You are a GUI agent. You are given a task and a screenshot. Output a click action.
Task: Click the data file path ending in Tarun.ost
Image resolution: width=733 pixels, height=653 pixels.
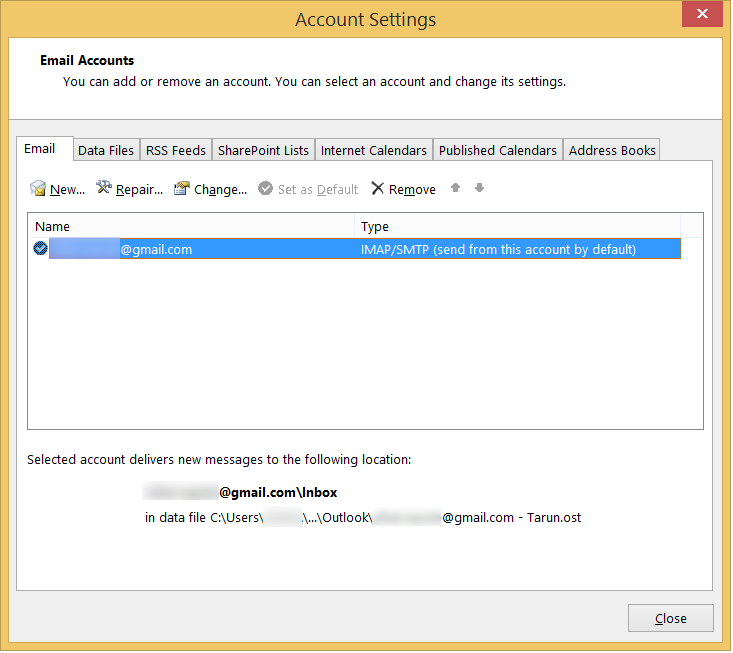pos(363,518)
